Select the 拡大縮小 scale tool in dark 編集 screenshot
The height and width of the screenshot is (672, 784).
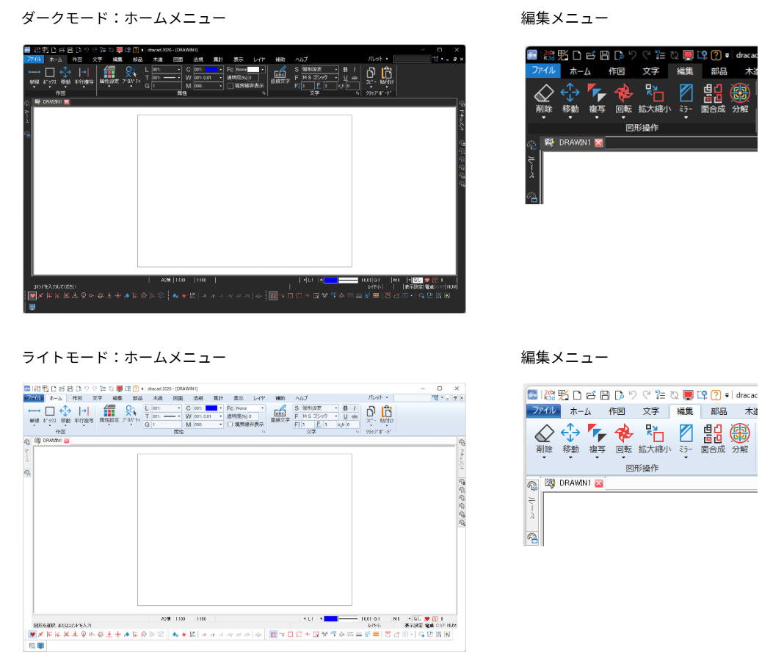tap(654, 98)
